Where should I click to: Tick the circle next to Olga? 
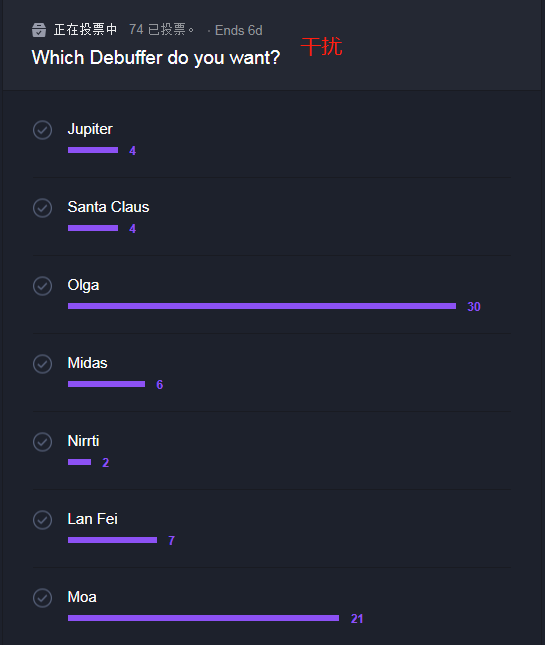[x=42, y=286]
